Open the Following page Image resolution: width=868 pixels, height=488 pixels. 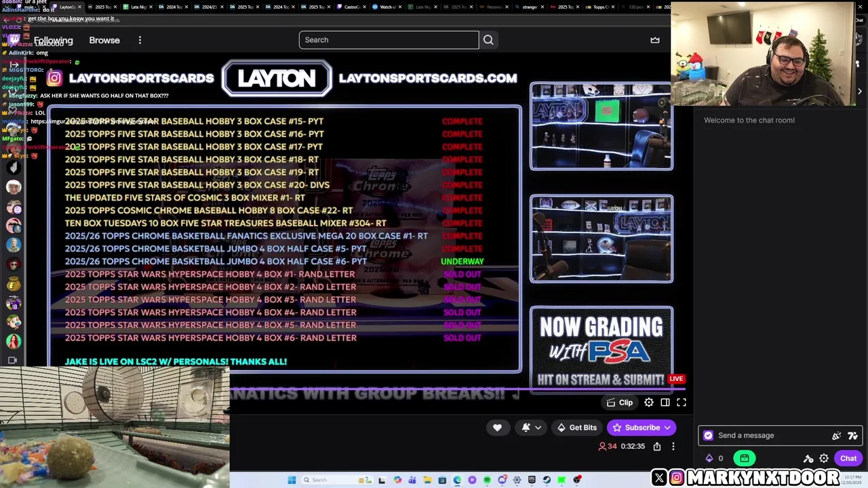[53, 40]
